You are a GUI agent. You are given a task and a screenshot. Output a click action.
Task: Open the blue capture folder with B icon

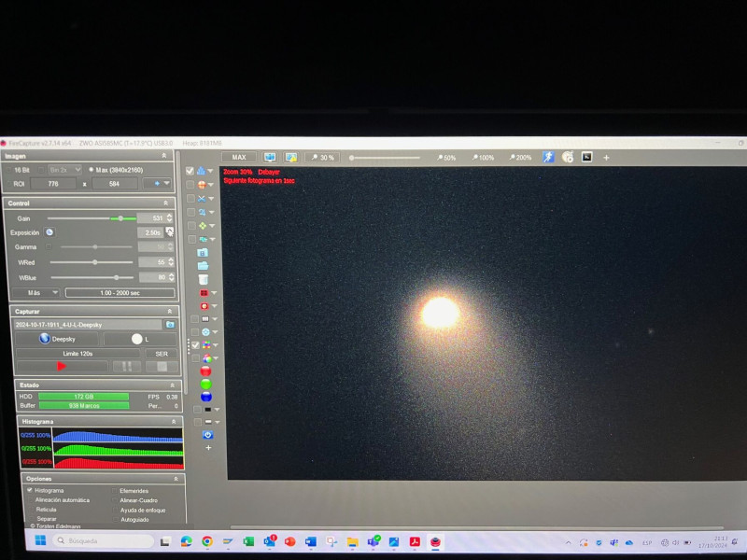point(203,252)
